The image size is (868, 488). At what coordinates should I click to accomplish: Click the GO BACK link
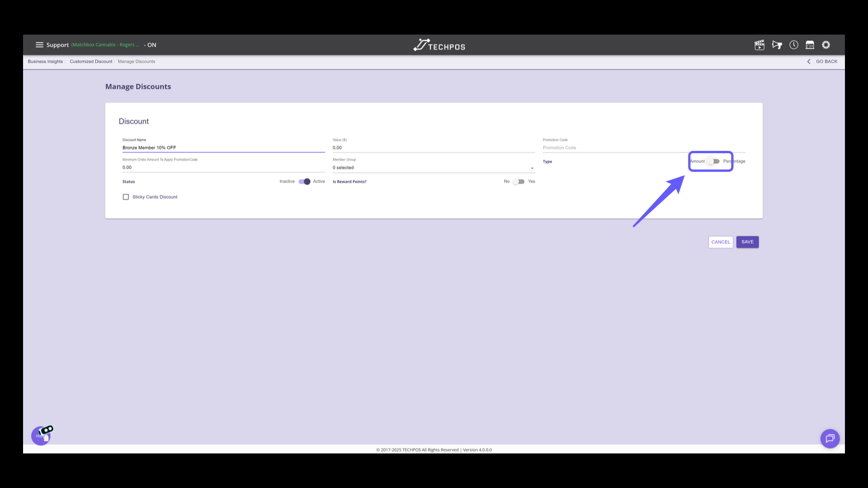tap(822, 61)
